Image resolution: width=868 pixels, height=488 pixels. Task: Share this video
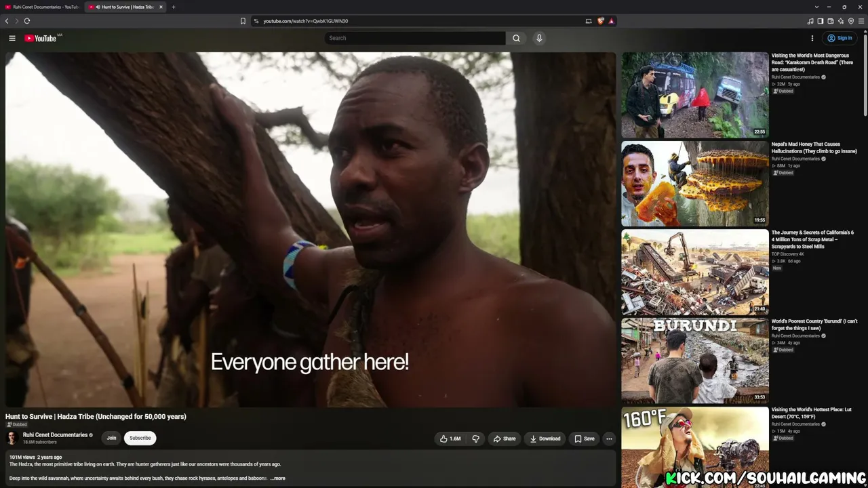pyautogui.click(x=505, y=439)
